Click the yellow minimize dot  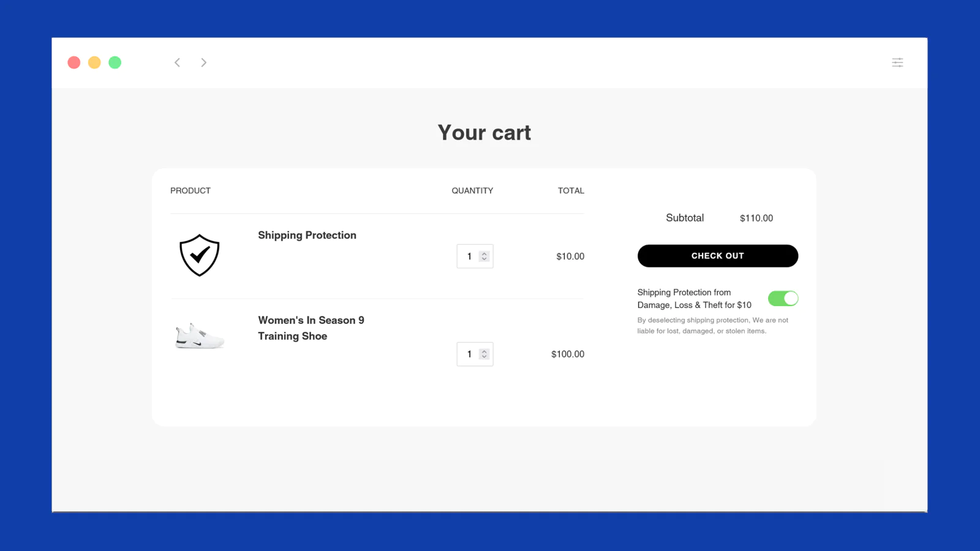[94, 62]
